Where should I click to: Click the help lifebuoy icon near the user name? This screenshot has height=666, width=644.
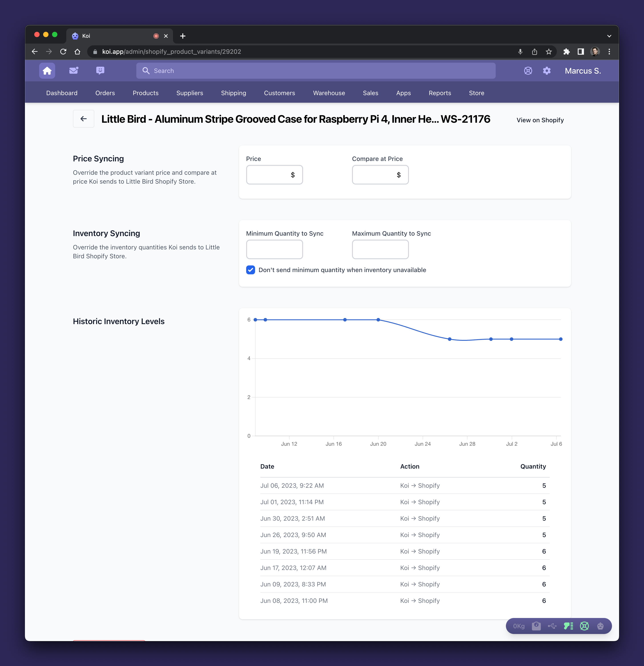pos(528,71)
